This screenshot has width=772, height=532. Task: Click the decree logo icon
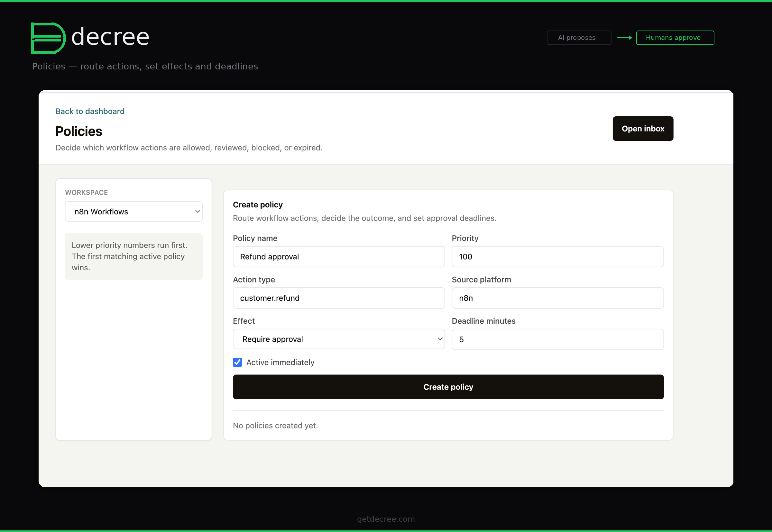tap(48, 38)
